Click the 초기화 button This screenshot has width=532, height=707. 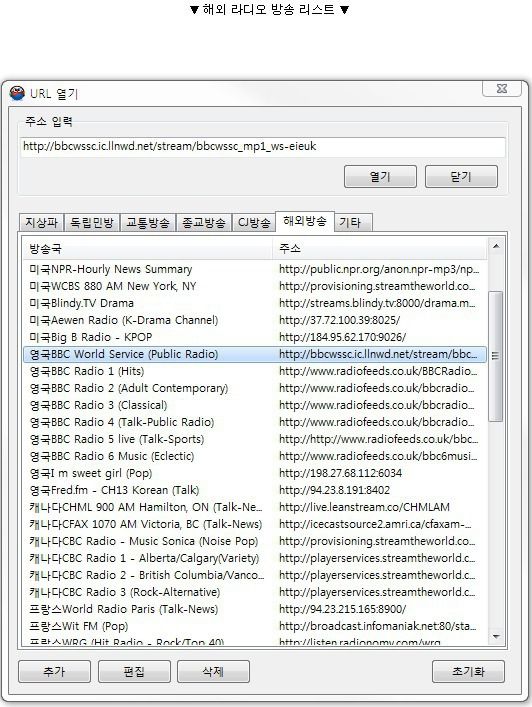coord(468,671)
